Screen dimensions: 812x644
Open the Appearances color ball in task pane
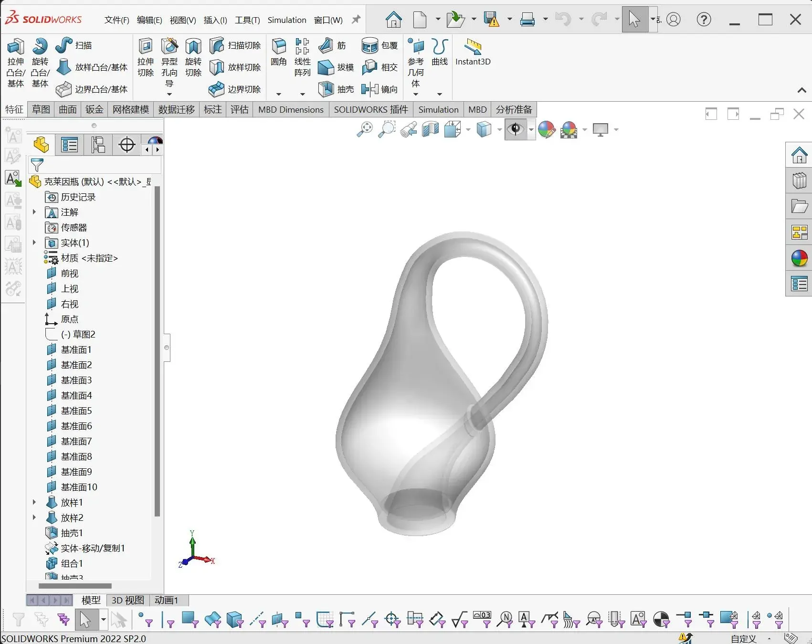point(800,258)
